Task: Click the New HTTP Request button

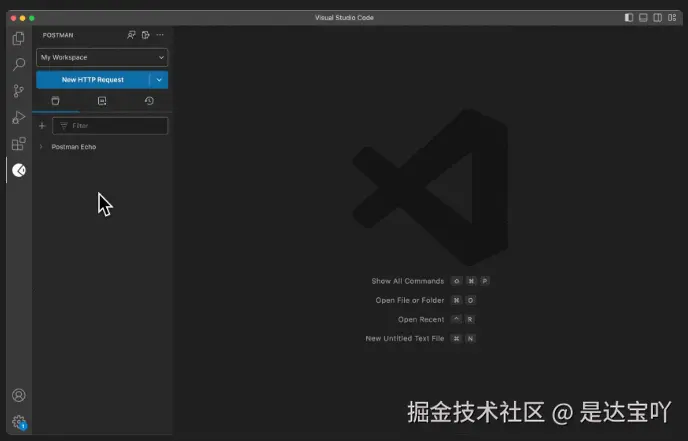Action: point(93,80)
